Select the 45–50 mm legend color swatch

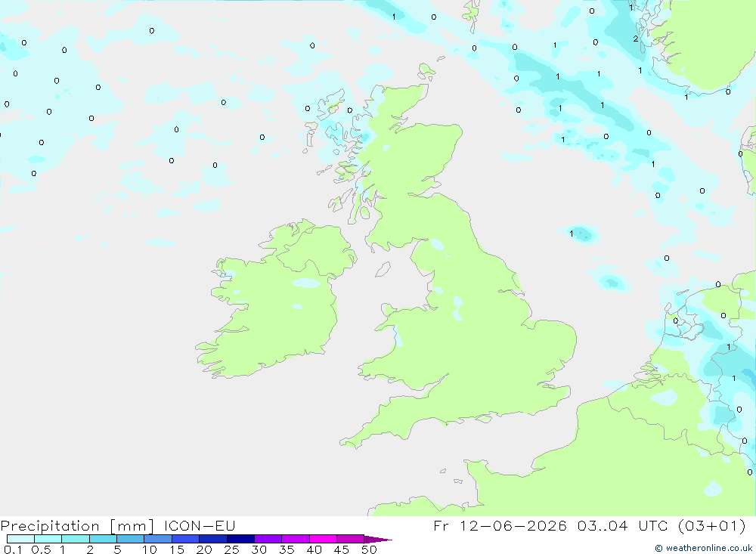[x=351, y=539]
